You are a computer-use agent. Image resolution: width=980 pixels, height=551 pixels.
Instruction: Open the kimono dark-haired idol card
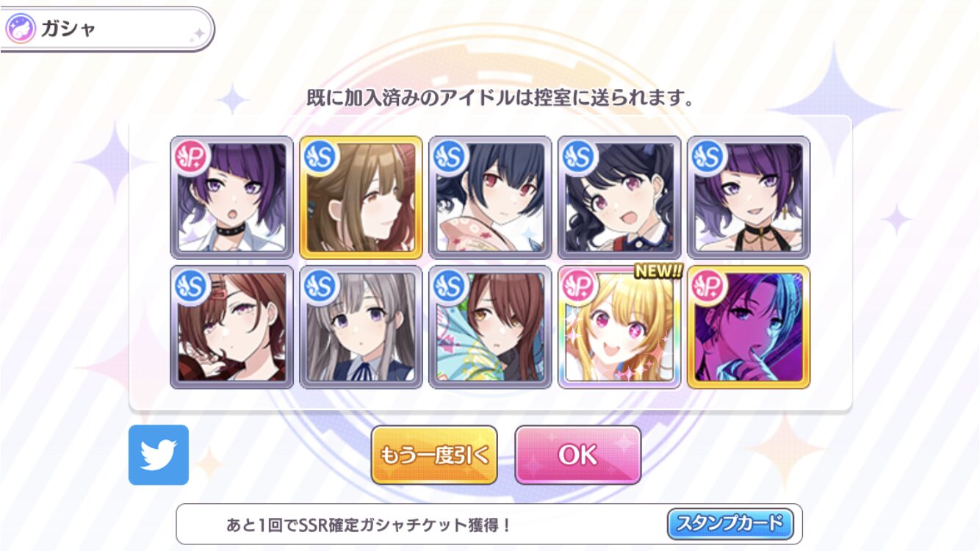490,198
